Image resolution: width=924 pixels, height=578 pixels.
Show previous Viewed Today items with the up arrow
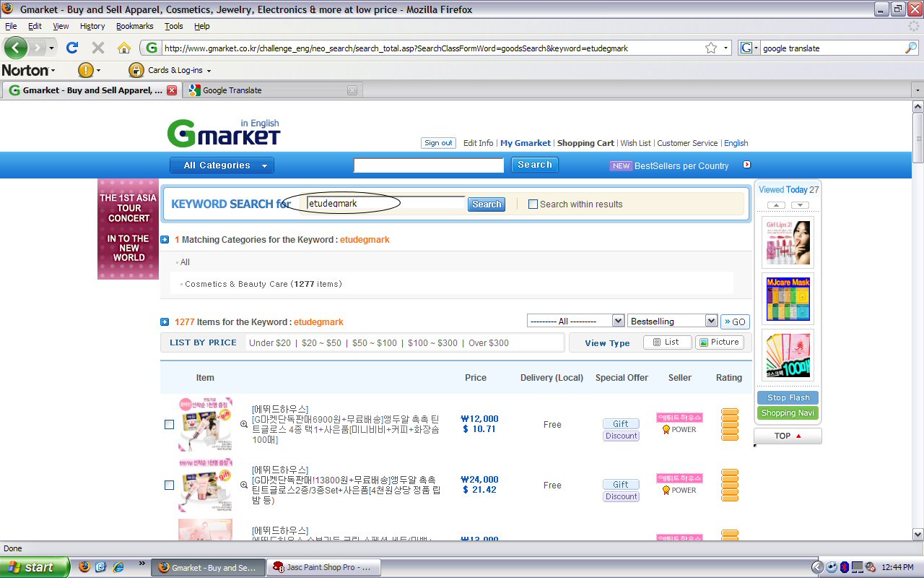pyautogui.click(x=776, y=205)
